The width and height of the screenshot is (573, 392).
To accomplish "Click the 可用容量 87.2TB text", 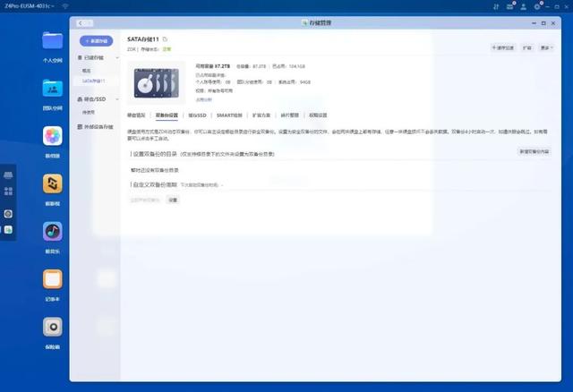I will [x=213, y=66].
